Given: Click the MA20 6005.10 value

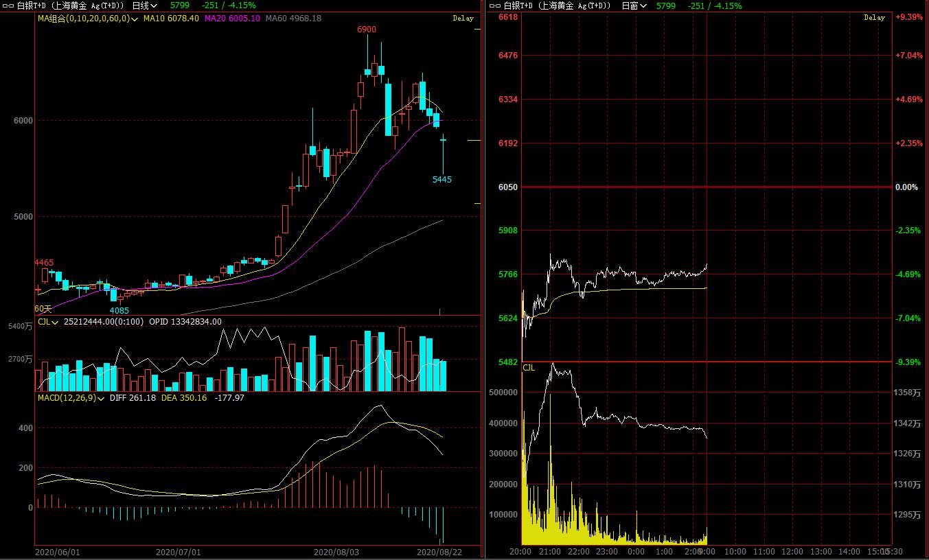Looking at the screenshot, I should [232, 19].
